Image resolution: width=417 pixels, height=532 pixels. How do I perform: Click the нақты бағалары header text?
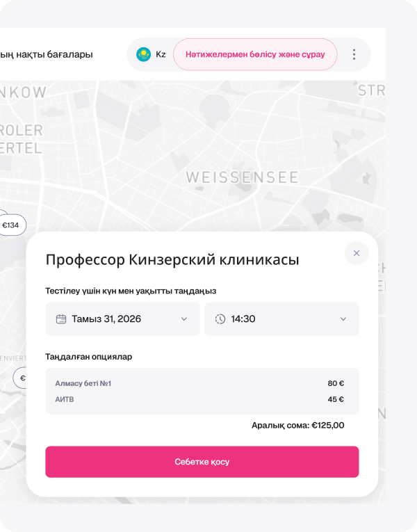(47, 54)
